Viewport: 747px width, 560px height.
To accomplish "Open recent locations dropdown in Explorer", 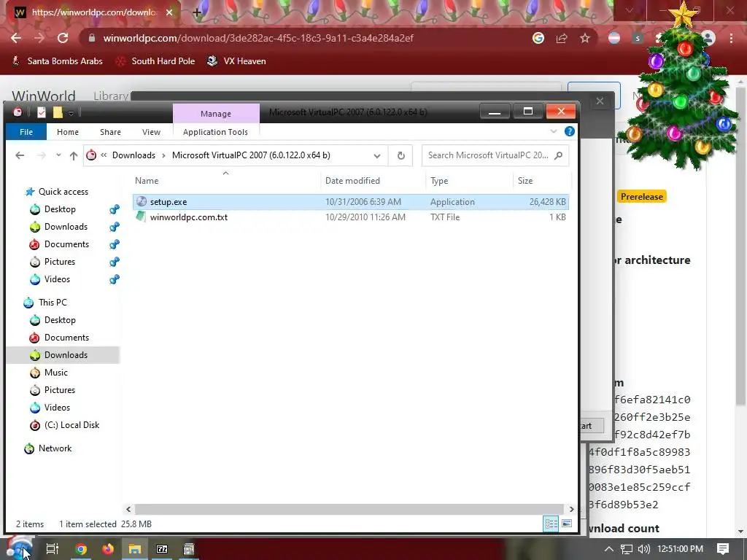I will pos(58,155).
